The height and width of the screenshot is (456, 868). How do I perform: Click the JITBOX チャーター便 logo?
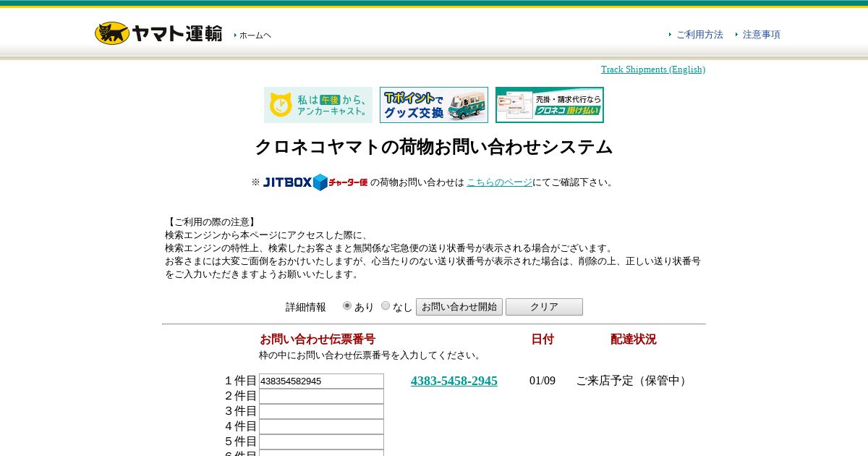click(x=315, y=182)
